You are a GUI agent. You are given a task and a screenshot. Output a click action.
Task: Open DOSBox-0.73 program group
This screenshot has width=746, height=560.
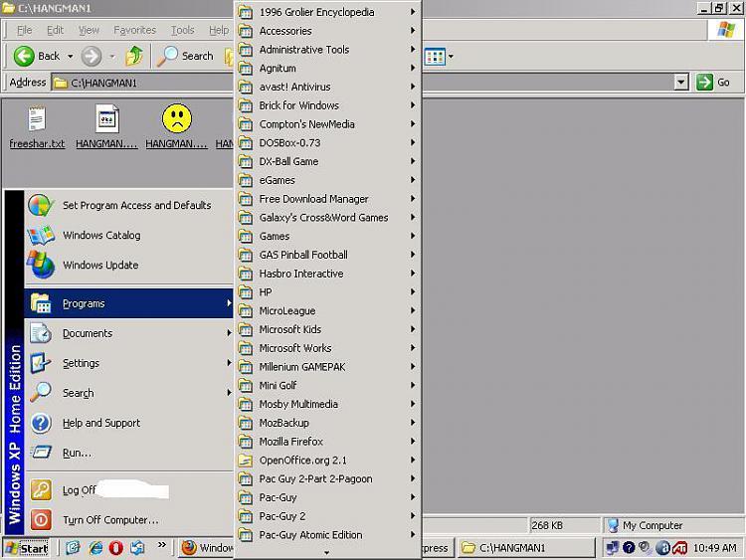click(x=328, y=143)
